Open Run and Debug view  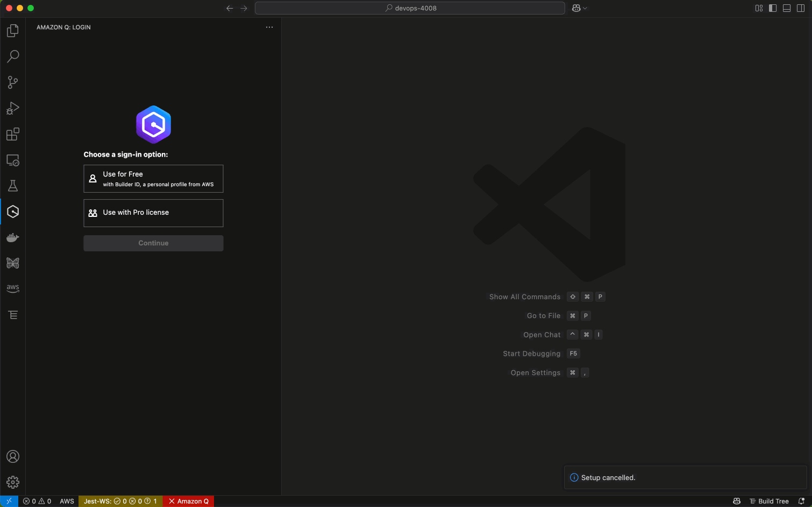click(13, 108)
